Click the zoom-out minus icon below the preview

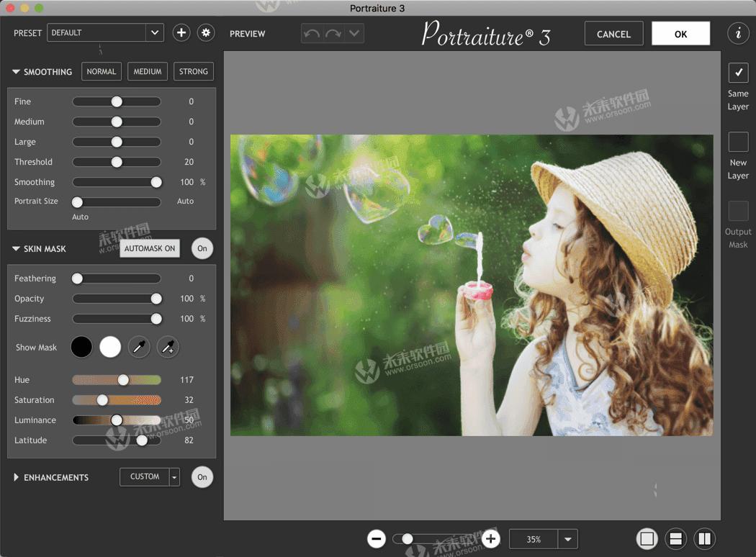pyautogui.click(x=376, y=538)
